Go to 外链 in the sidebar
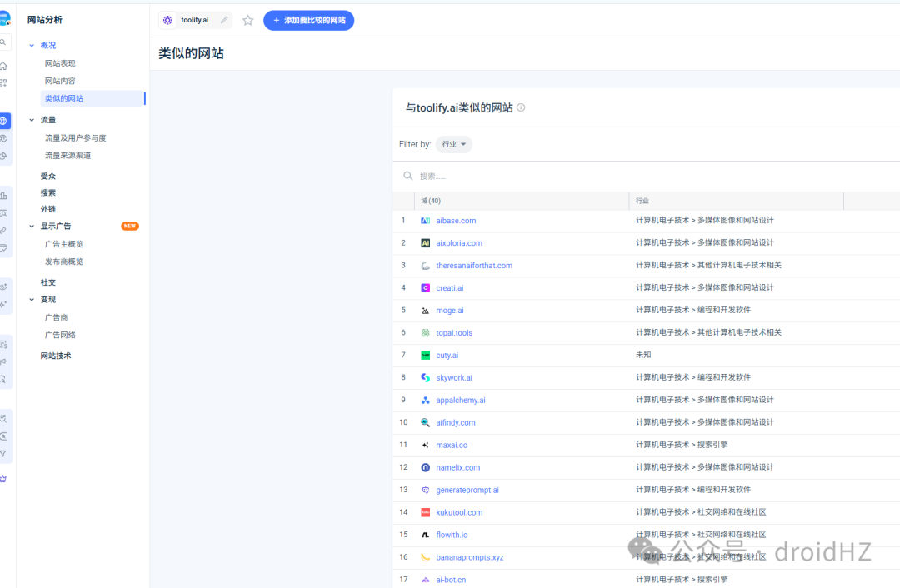 tap(48, 209)
